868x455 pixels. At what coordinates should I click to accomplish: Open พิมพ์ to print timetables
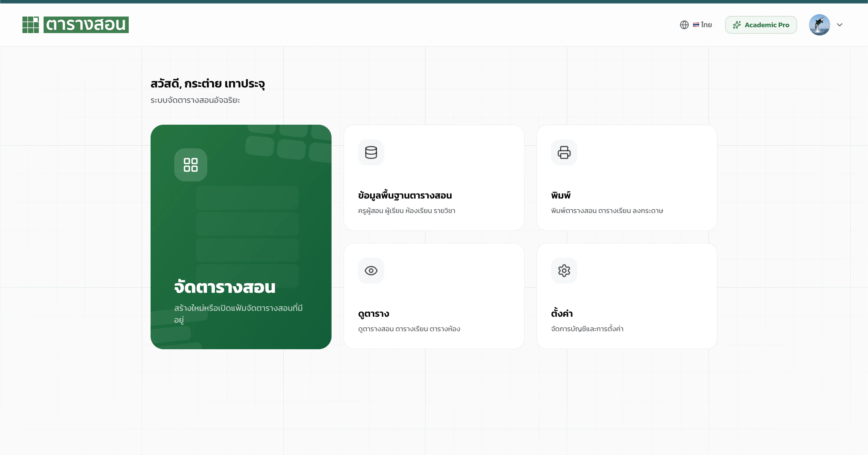pyautogui.click(x=627, y=178)
